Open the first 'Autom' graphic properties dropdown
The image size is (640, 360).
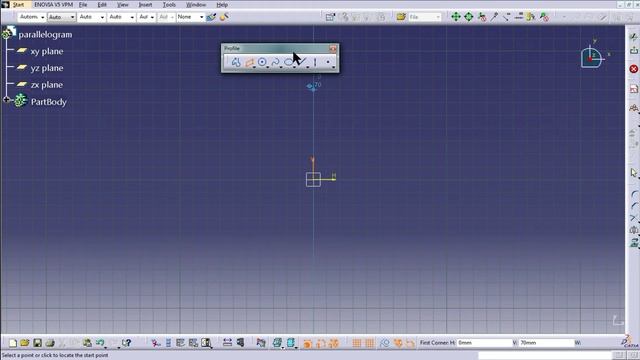tap(32, 17)
